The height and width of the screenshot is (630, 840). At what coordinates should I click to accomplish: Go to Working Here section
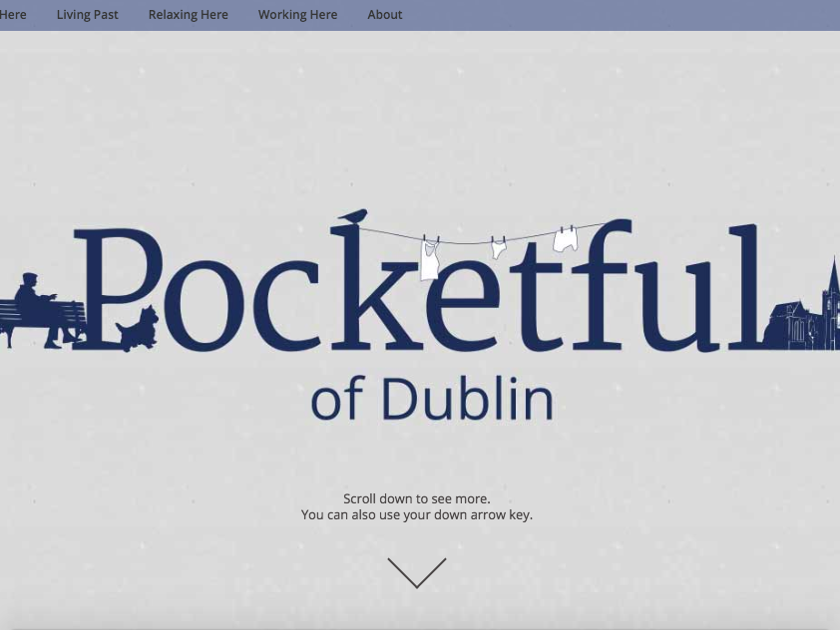(x=298, y=14)
